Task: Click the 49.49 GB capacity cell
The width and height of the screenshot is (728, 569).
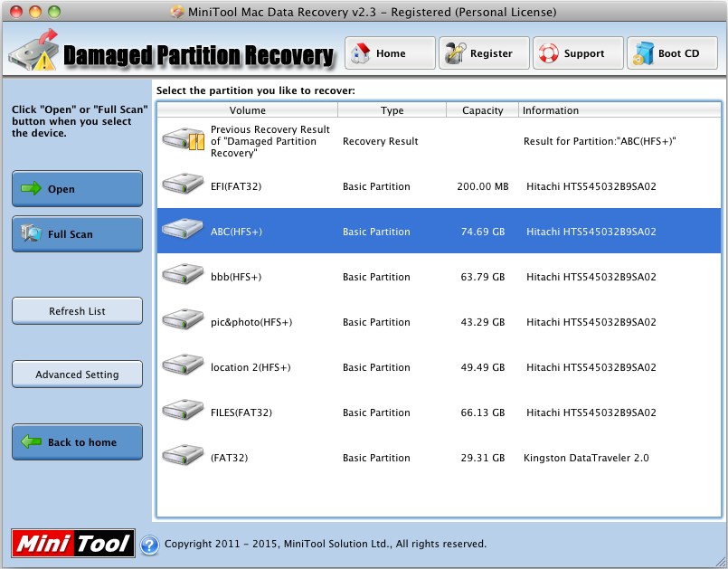Action: pyautogui.click(x=482, y=367)
